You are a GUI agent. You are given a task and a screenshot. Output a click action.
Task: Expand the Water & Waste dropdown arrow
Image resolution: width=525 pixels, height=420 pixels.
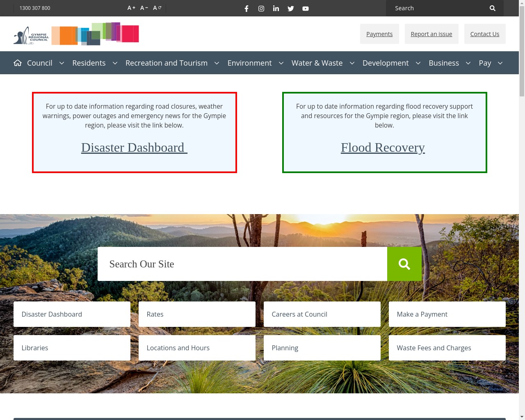(352, 63)
